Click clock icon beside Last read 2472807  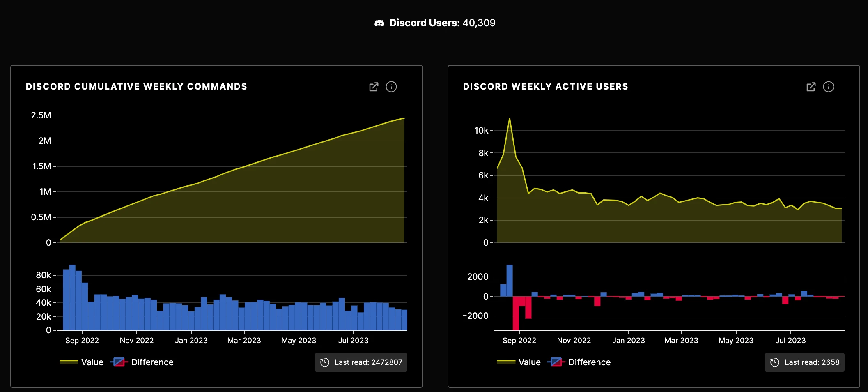(324, 362)
